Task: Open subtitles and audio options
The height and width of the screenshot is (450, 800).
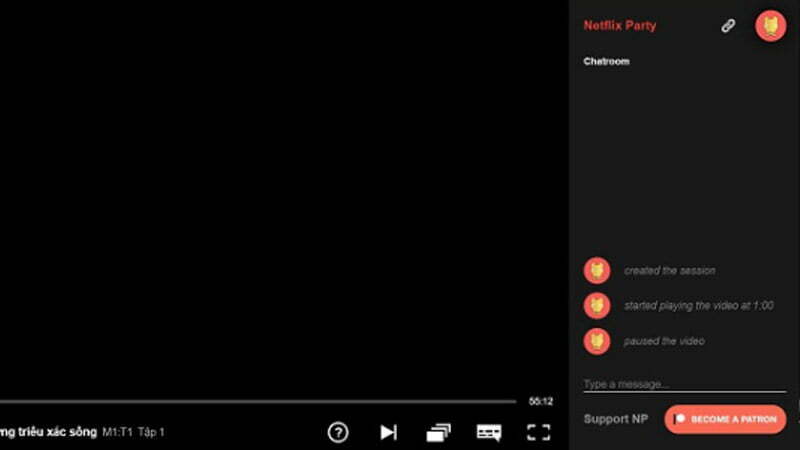Action: (489, 433)
